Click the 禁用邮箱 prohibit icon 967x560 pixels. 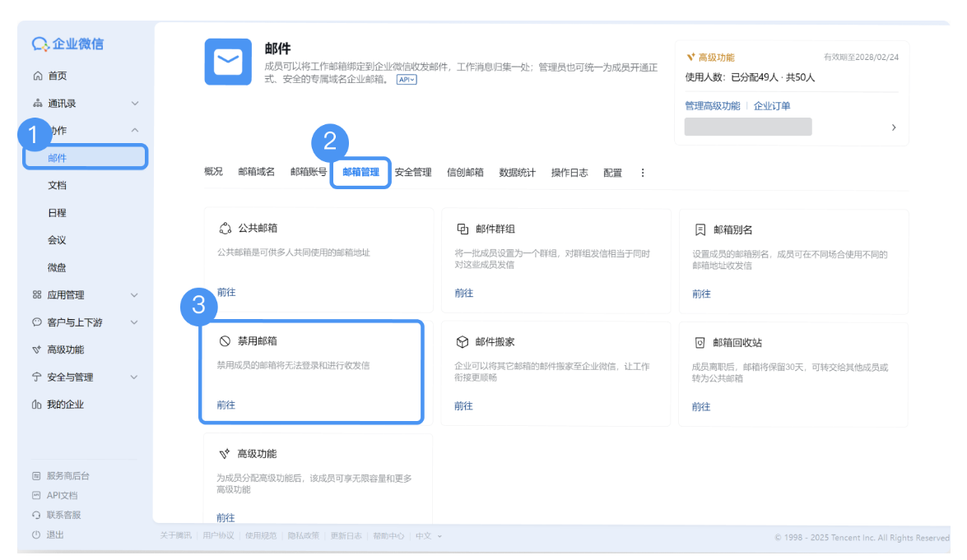(x=225, y=340)
